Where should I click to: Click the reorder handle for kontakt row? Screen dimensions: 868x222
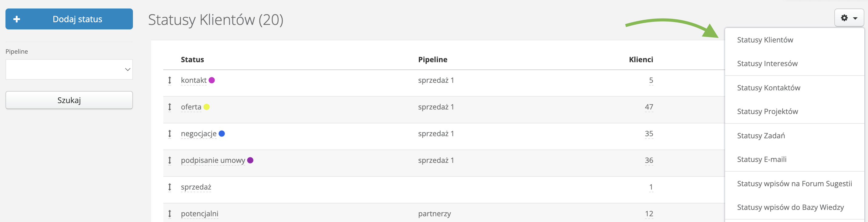tap(169, 80)
